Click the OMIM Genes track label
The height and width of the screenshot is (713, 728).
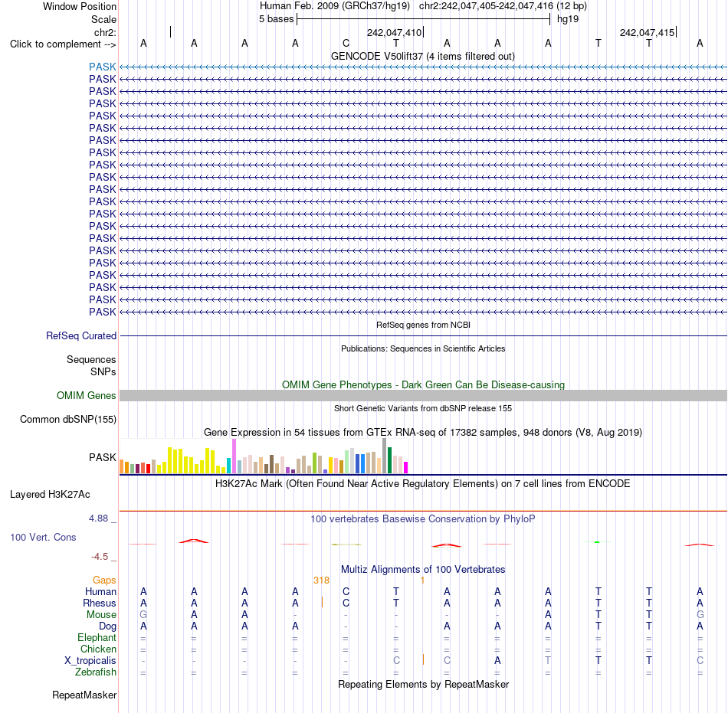[x=87, y=396]
